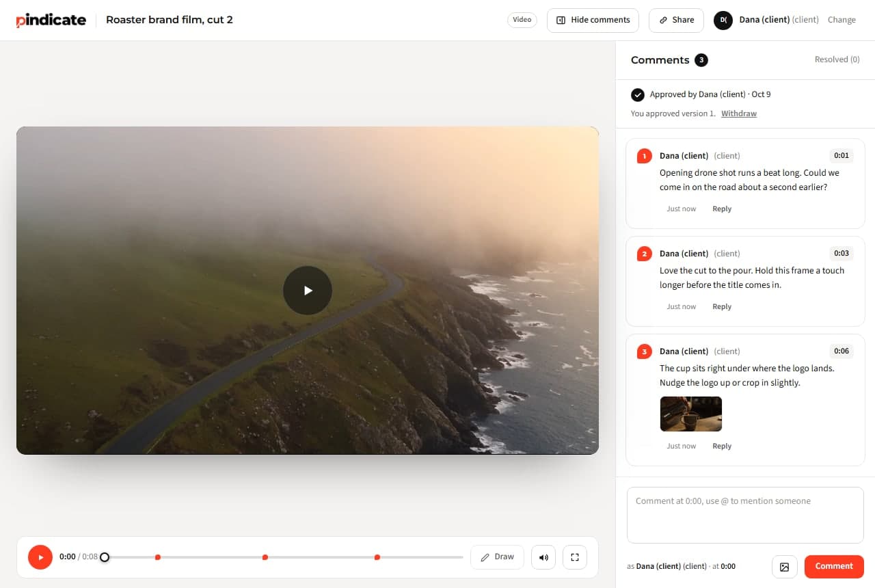Click the 0:00 / 0:08 time readout

click(79, 557)
